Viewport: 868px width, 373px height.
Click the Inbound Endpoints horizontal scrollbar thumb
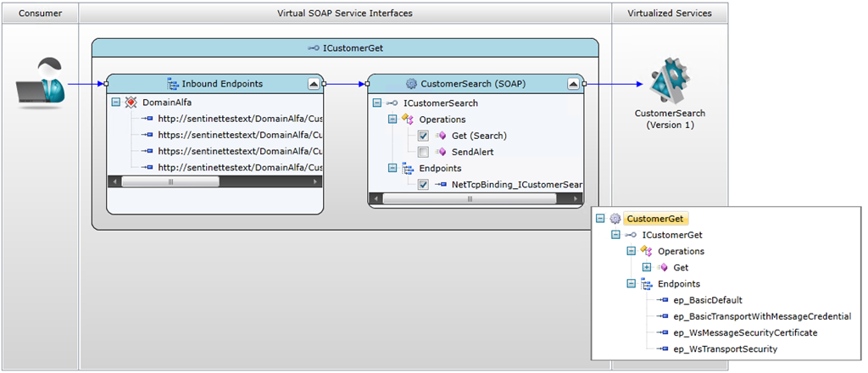170,181
